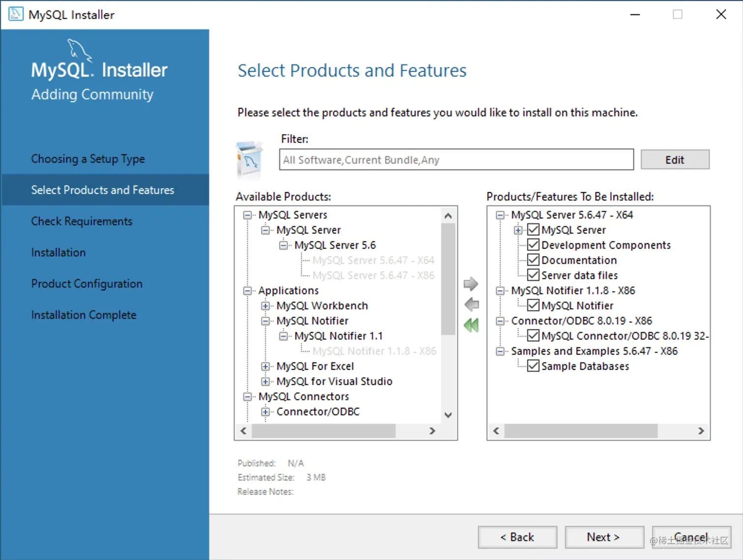Click down arrow of Available Products scrollbar

coord(448,415)
